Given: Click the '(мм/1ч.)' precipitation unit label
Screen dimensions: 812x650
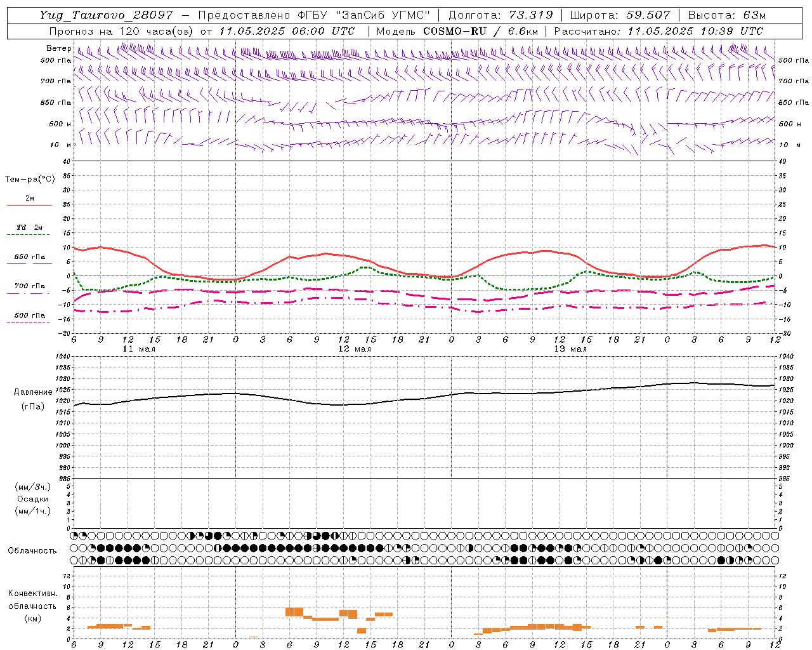Looking at the screenshot, I should [32, 511].
